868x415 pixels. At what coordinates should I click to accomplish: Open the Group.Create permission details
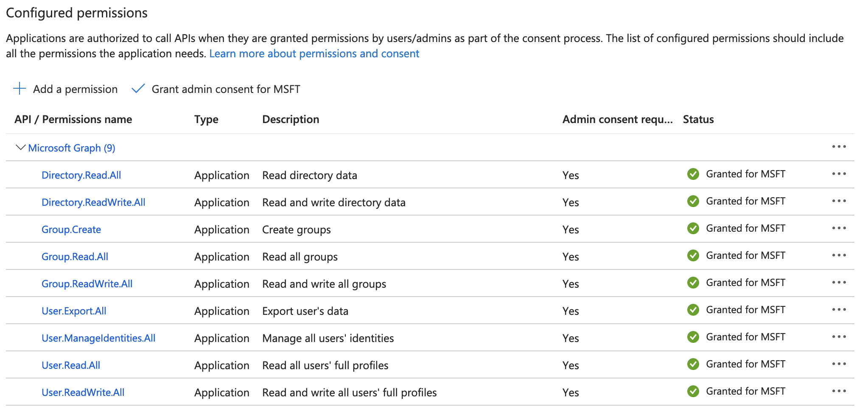click(x=71, y=229)
